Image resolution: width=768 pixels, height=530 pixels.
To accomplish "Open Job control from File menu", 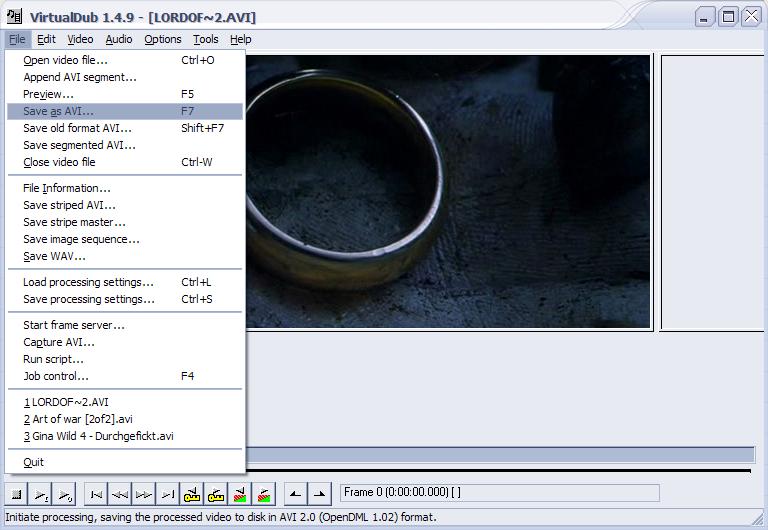I will pyautogui.click(x=125, y=376).
